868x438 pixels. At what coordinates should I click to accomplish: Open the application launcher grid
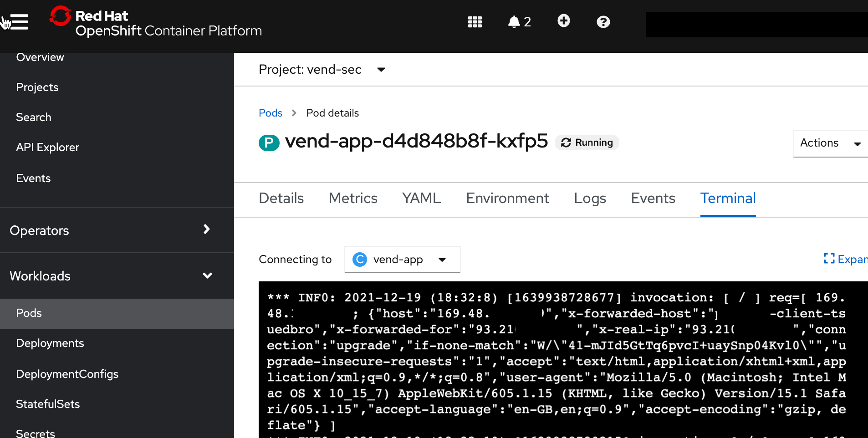pos(475,21)
